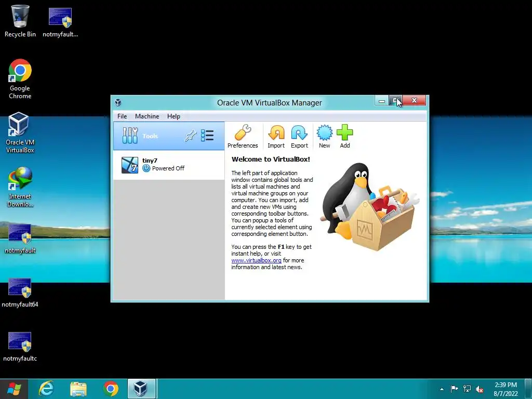The height and width of the screenshot is (399, 532).
Task: Click the penguin toolbox welcome image
Action: pyautogui.click(x=370, y=206)
